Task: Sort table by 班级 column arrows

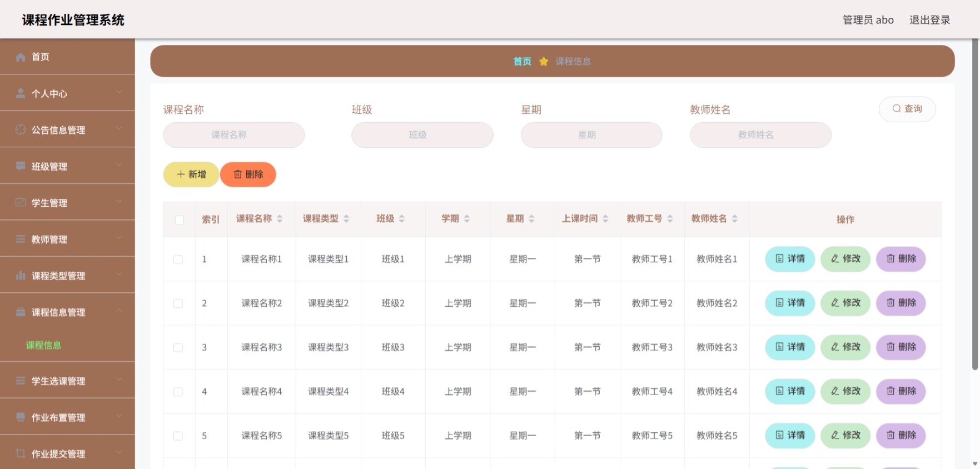Action: [402, 219]
